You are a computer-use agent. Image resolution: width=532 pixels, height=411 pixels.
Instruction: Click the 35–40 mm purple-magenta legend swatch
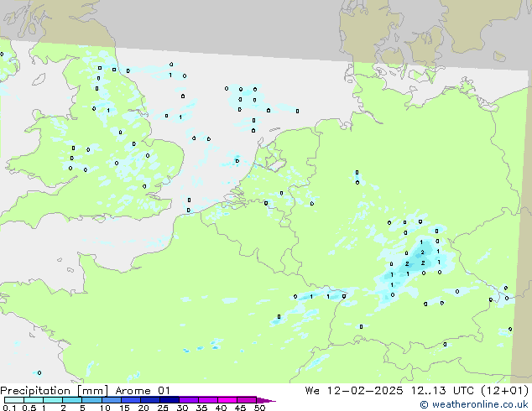[207, 400]
